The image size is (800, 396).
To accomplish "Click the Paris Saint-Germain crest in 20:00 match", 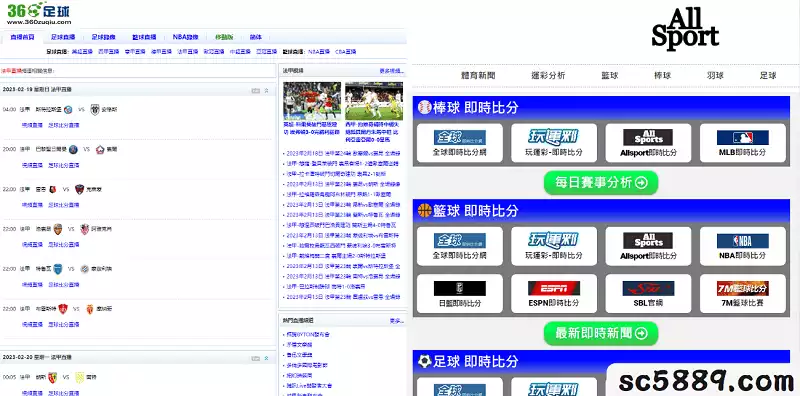I will [x=73, y=150].
